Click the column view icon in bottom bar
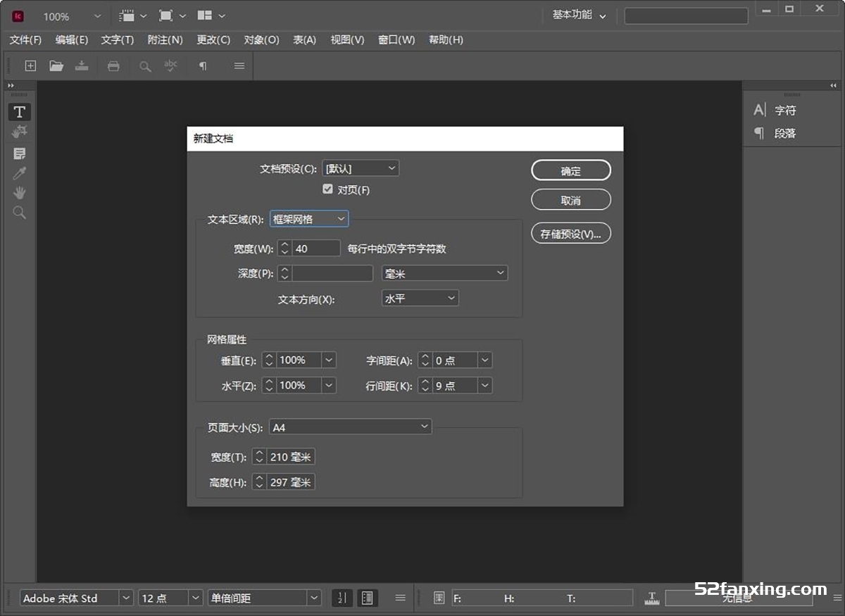This screenshot has height=616, width=845. pyautogui.click(x=367, y=598)
